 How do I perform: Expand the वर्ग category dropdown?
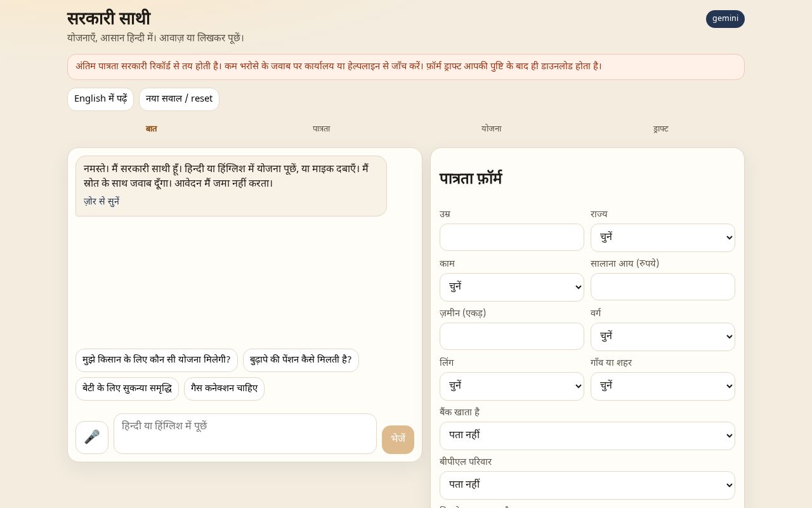[662, 337]
